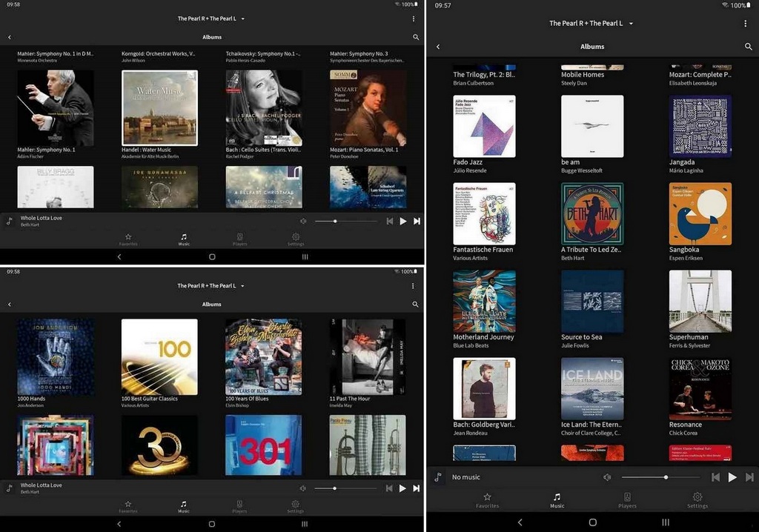Open search in the right Albums screen
This screenshot has width=759, height=532.
tap(749, 47)
